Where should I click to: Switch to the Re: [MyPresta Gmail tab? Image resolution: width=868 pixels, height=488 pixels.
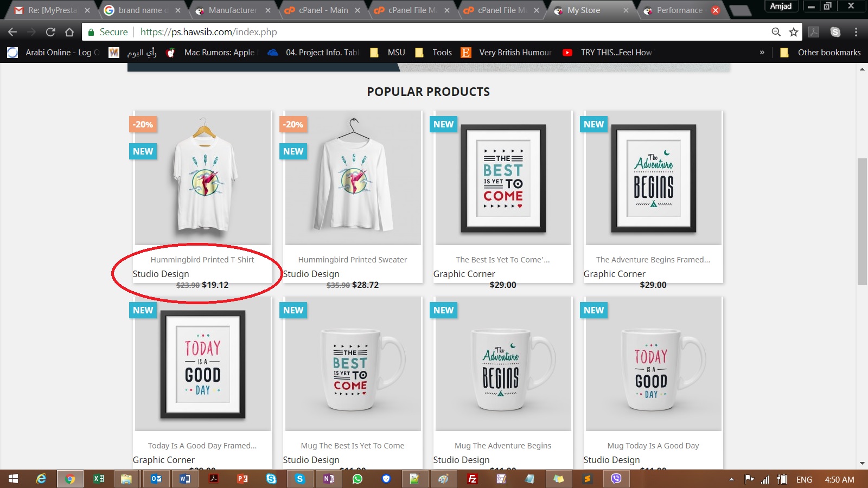click(53, 10)
